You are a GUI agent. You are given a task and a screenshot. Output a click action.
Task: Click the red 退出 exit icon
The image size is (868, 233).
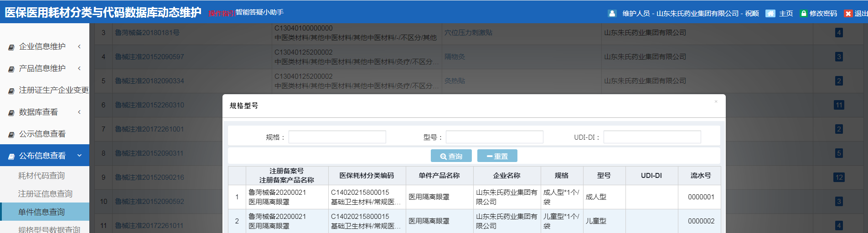pyautogui.click(x=848, y=14)
